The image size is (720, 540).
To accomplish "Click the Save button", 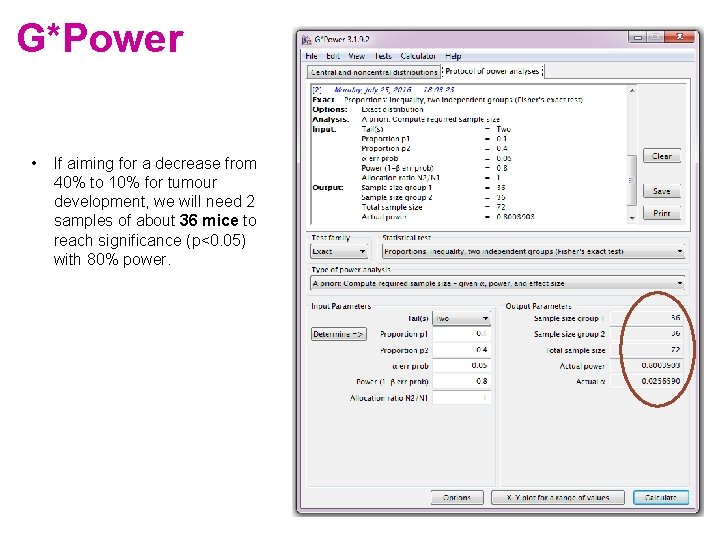I will (662, 191).
